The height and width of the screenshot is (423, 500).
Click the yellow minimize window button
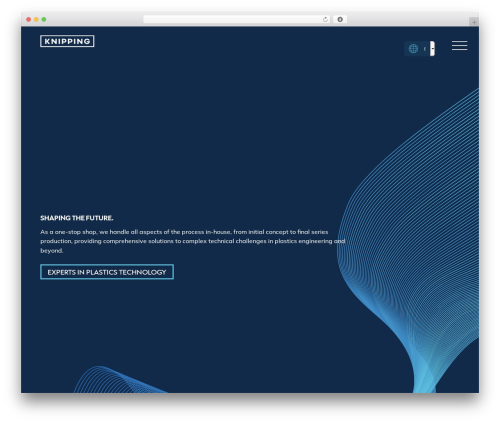(x=36, y=20)
